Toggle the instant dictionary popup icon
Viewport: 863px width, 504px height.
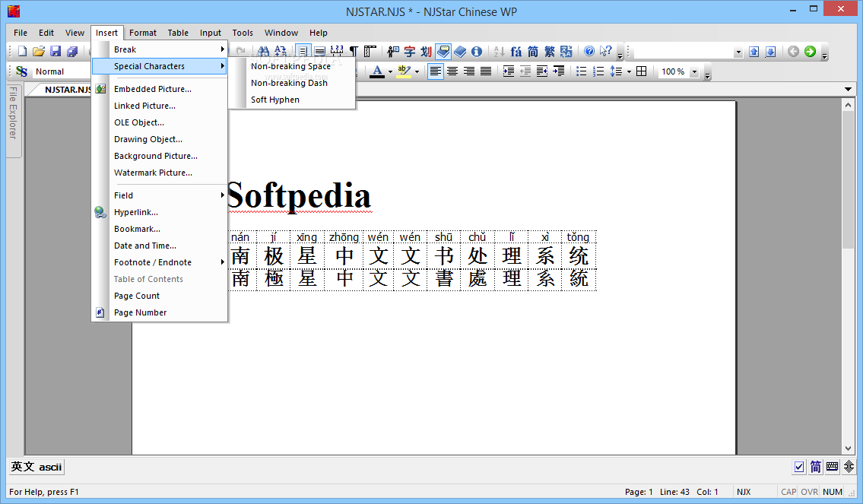coord(443,51)
